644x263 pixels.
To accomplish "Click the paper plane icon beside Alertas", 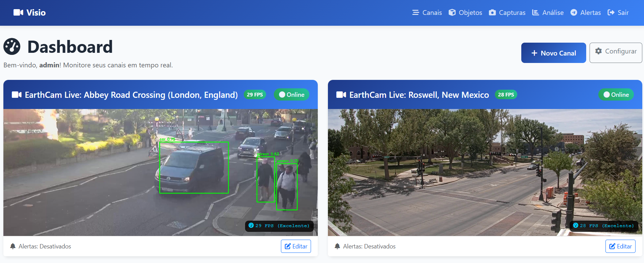I will point(574,13).
